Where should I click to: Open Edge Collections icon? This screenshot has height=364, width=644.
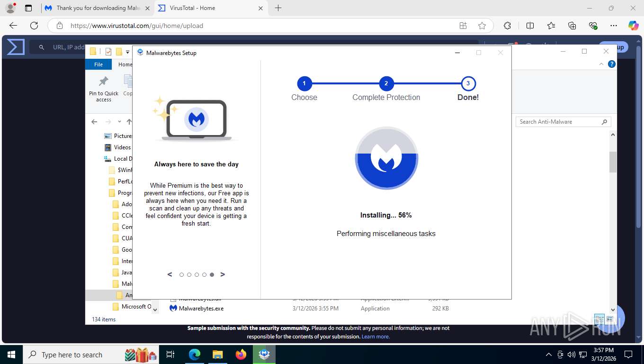point(572,26)
